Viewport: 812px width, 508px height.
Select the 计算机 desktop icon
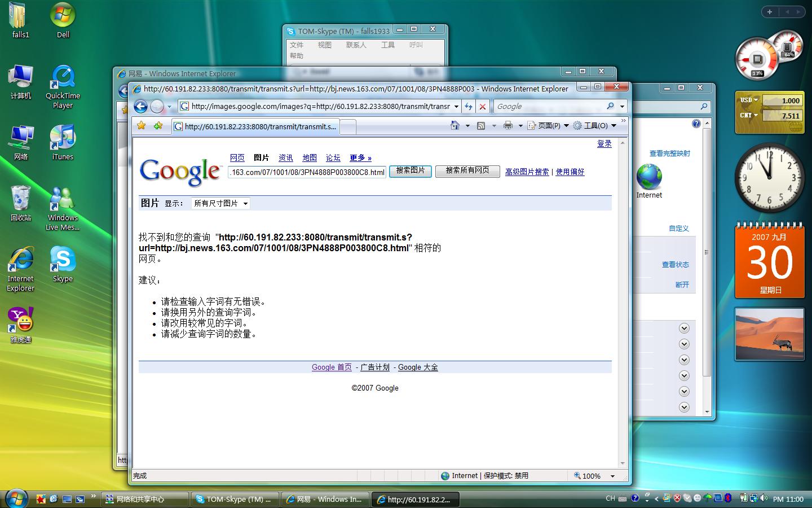click(x=21, y=81)
